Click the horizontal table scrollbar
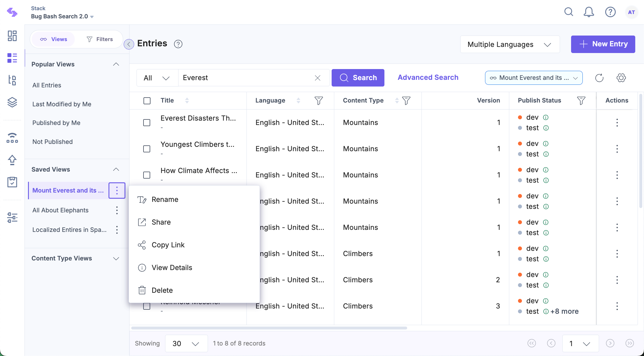This screenshot has width=644, height=356. 269,328
